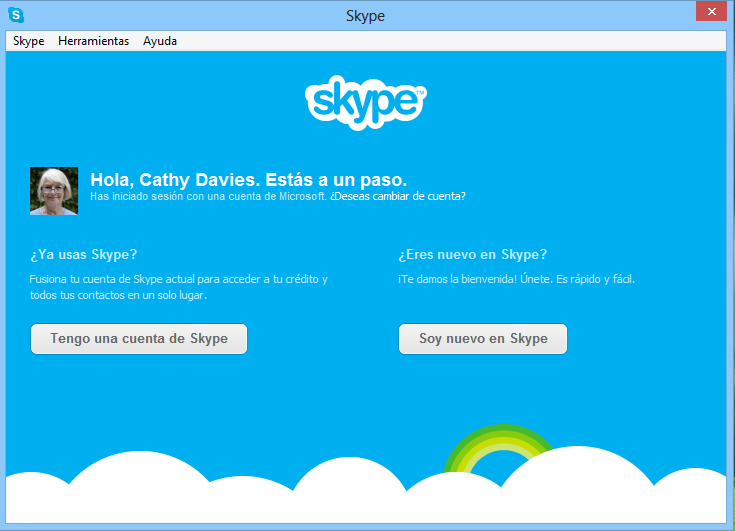Click the '¿Ya usas Skype?' heading
The image size is (735, 531).
tap(84, 254)
